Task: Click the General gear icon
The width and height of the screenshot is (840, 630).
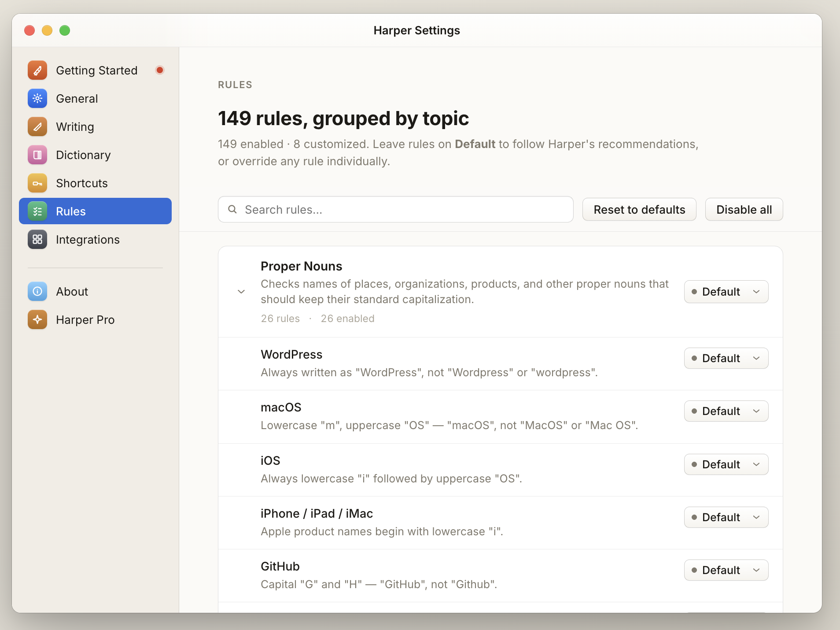Action: (x=37, y=99)
